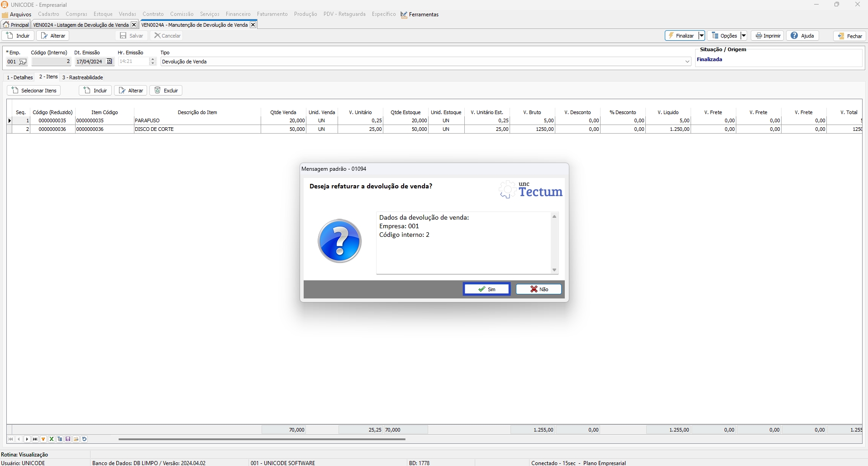Go to last record in grid navigator
This screenshot has height=466, width=868.
(x=35, y=439)
